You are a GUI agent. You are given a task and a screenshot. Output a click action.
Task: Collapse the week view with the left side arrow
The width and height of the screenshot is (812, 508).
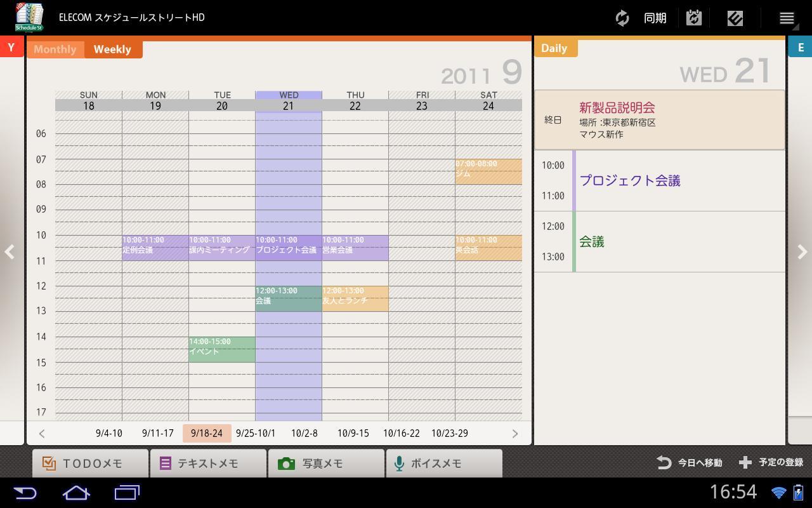(x=10, y=252)
